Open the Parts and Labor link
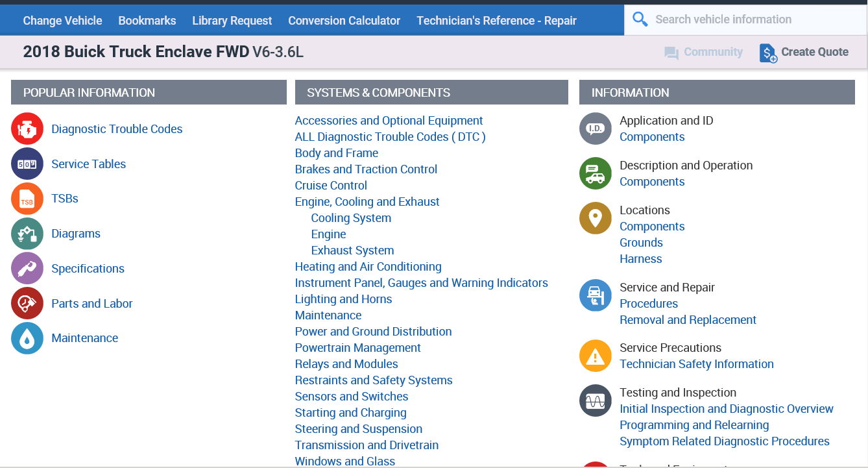The image size is (868, 468). pos(92,304)
